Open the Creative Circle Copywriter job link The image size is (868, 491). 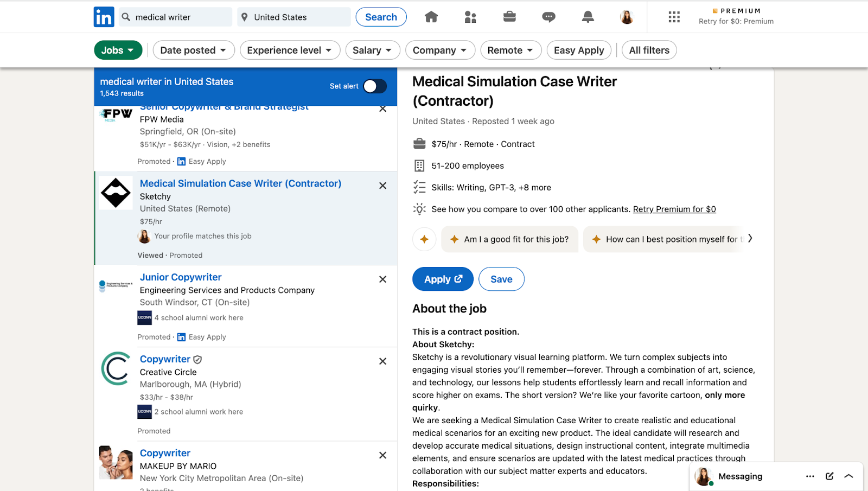coord(165,359)
